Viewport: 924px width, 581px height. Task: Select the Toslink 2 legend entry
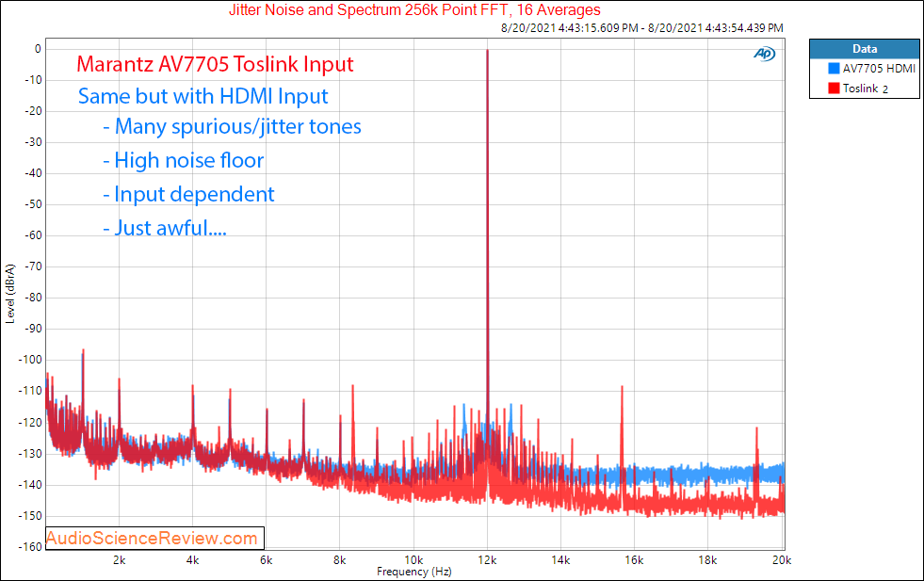[859, 89]
